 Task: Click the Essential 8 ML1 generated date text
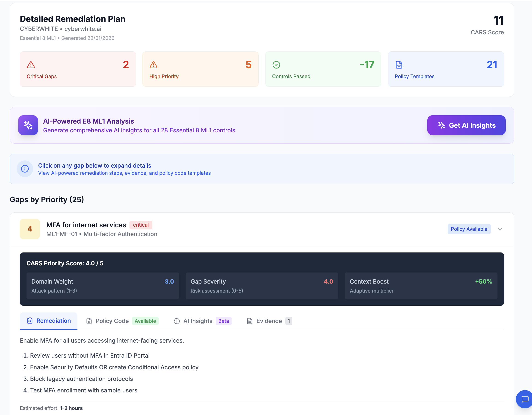(67, 38)
